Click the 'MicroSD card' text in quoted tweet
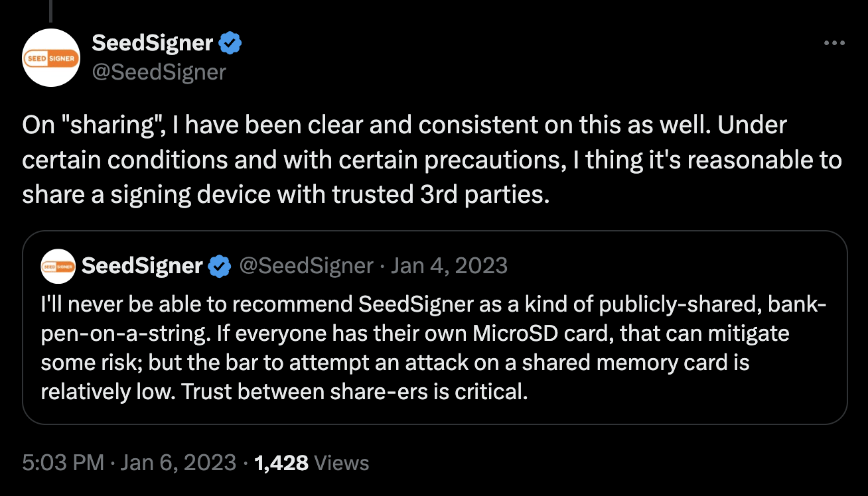The height and width of the screenshot is (496, 868). [x=542, y=334]
